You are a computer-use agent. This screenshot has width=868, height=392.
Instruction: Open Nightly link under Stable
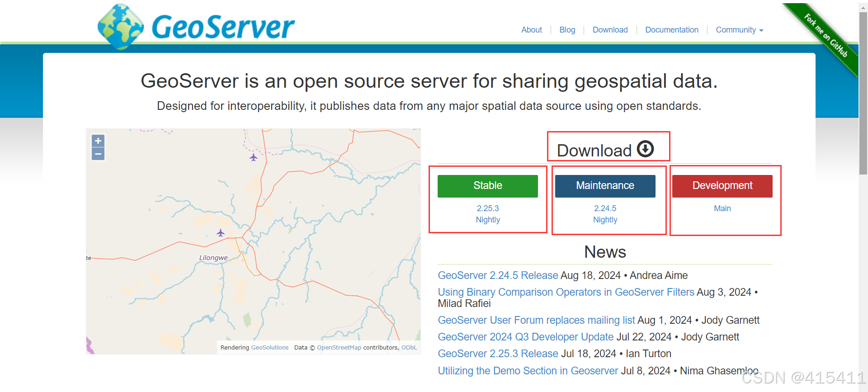[x=488, y=220]
